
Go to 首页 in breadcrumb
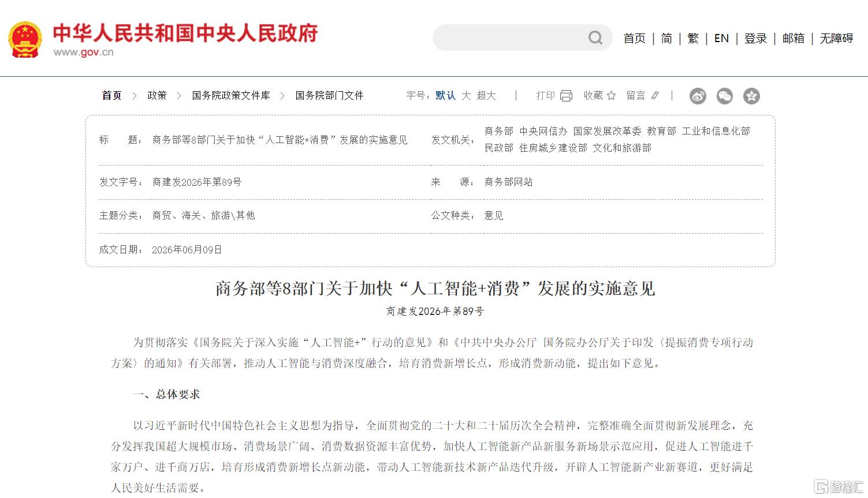pos(111,96)
